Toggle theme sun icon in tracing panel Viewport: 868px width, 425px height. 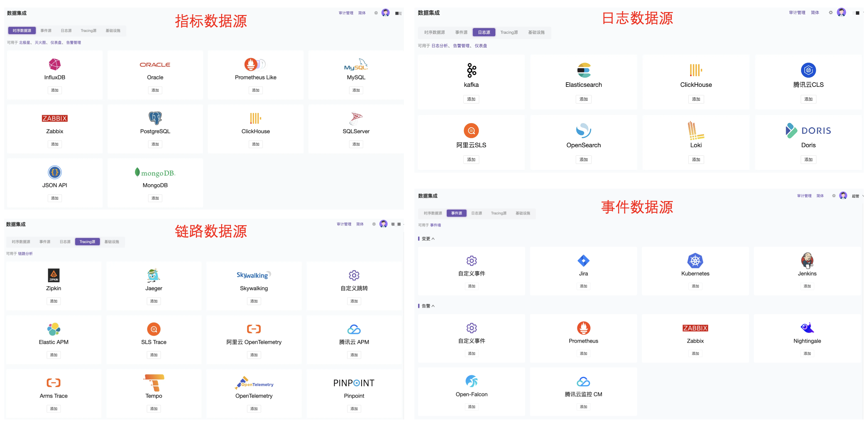click(x=374, y=224)
